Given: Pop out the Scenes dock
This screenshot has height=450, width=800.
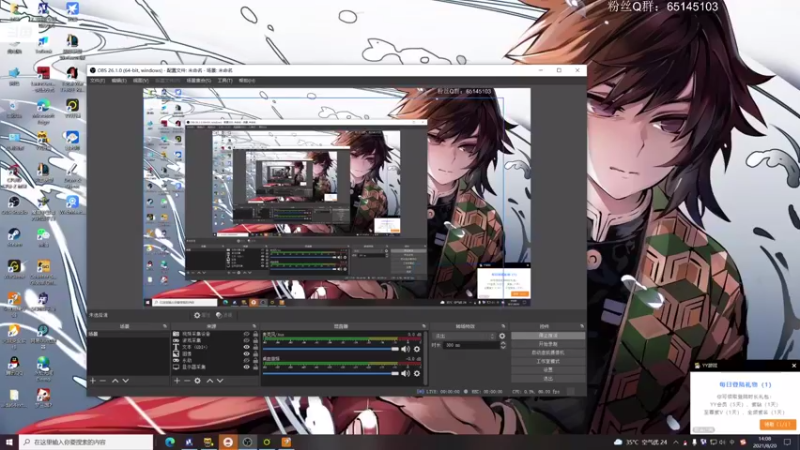Looking at the screenshot, I should point(165,326).
